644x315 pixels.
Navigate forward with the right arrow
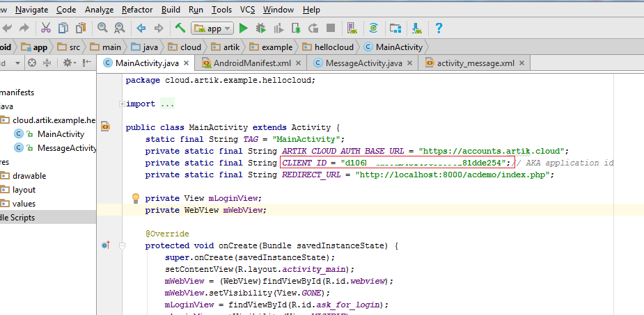159,28
